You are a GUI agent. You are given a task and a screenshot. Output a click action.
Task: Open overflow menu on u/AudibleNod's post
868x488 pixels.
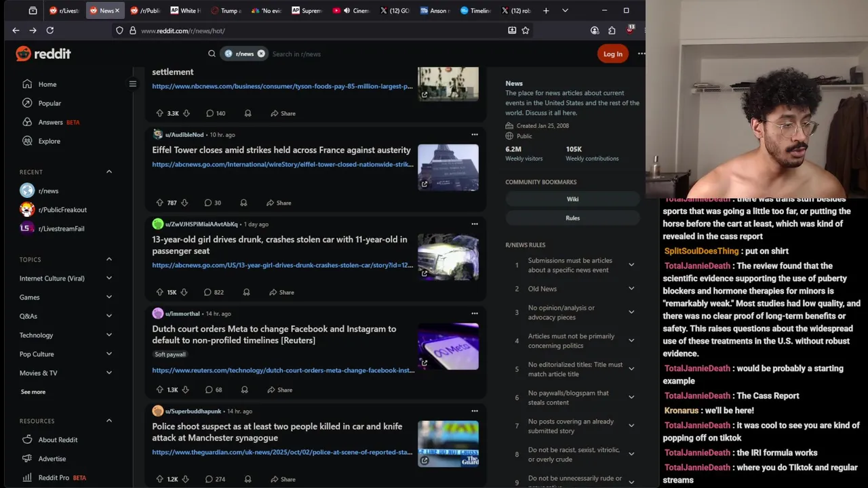click(x=475, y=135)
